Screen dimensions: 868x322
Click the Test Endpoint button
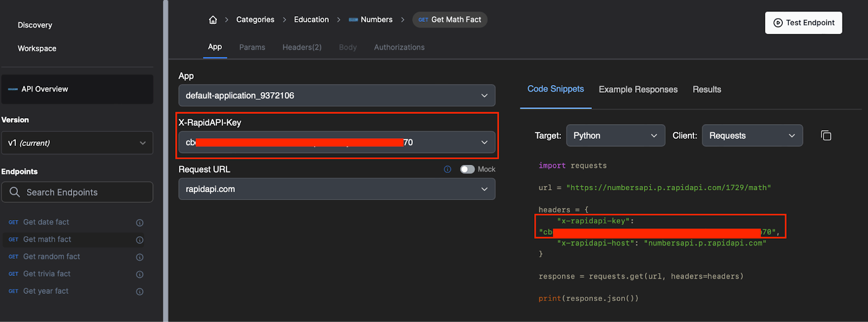(803, 23)
